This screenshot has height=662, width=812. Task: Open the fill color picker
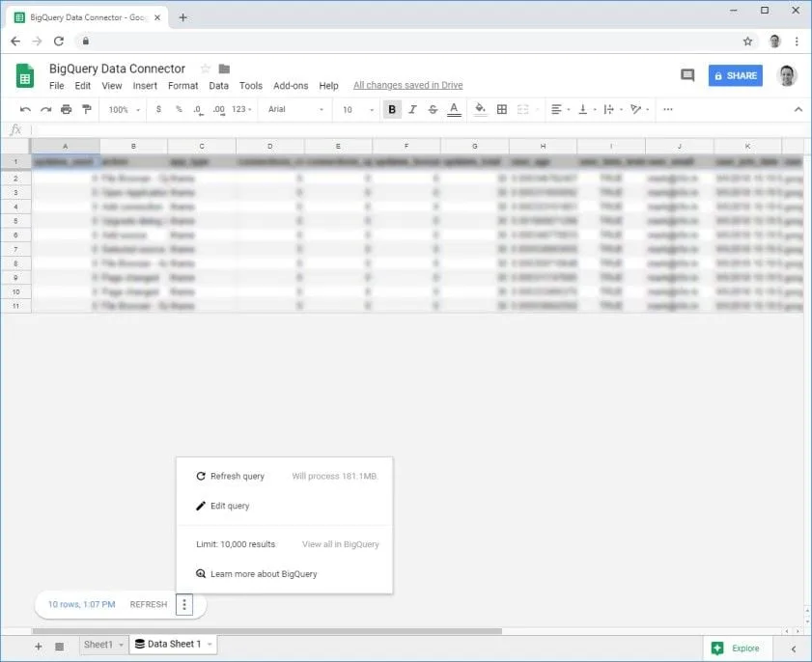[481, 109]
